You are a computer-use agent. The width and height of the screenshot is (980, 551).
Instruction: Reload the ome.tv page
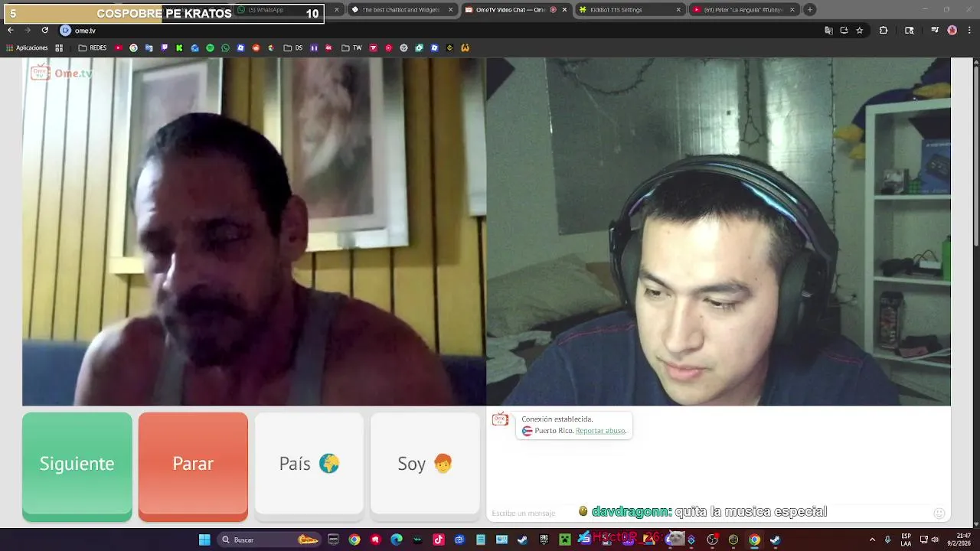pyautogui.click(x=44, y=31)
